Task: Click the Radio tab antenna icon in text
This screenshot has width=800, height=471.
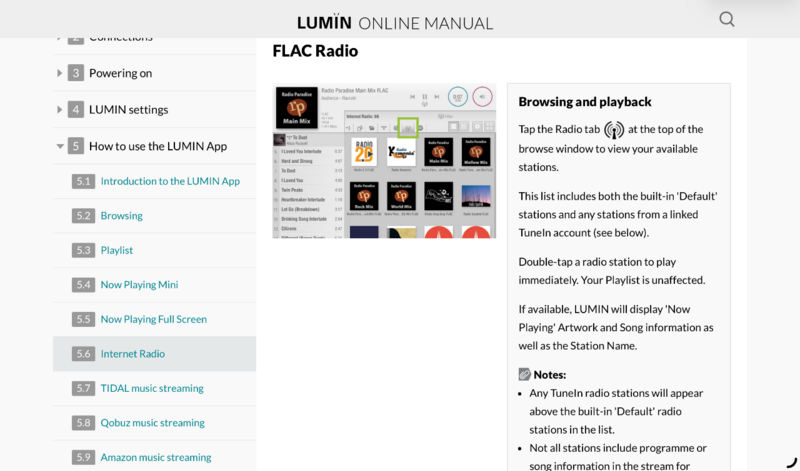Action: (614, 130)
